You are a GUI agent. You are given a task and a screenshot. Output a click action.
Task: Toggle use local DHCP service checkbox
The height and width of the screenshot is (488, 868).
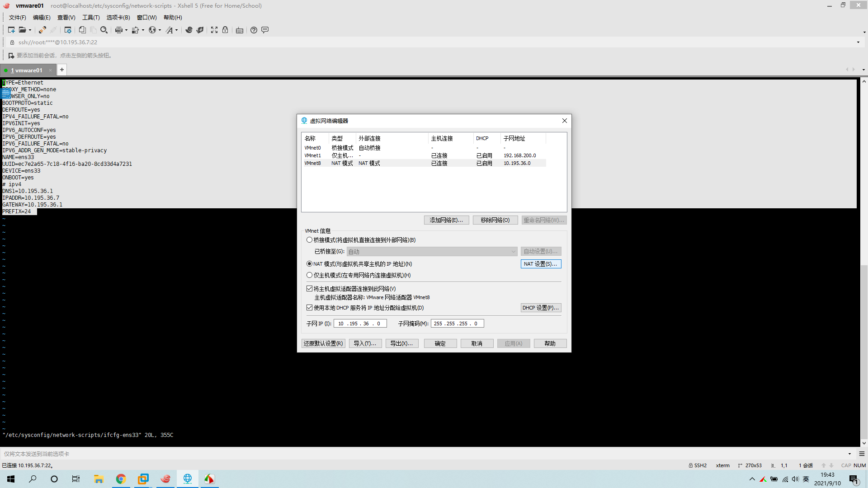pos(310,308)
